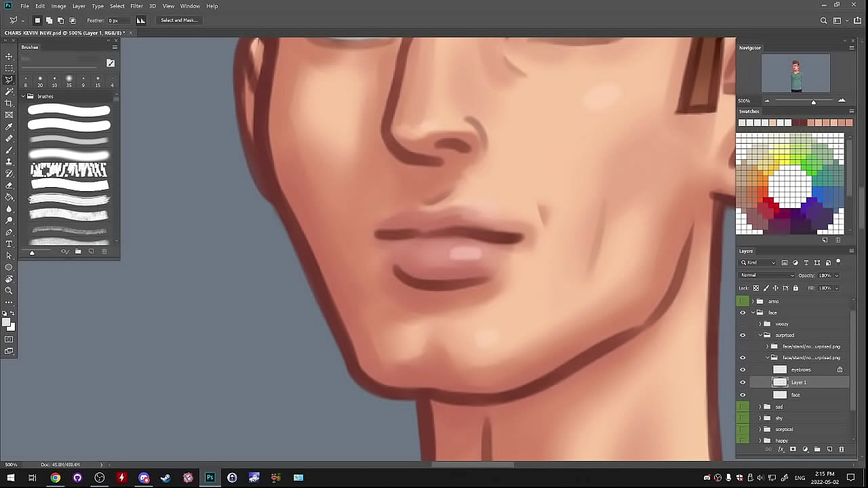Click the delete layer trash icon
The width and height of the screenshot is (868, 488).
(842, 449)
